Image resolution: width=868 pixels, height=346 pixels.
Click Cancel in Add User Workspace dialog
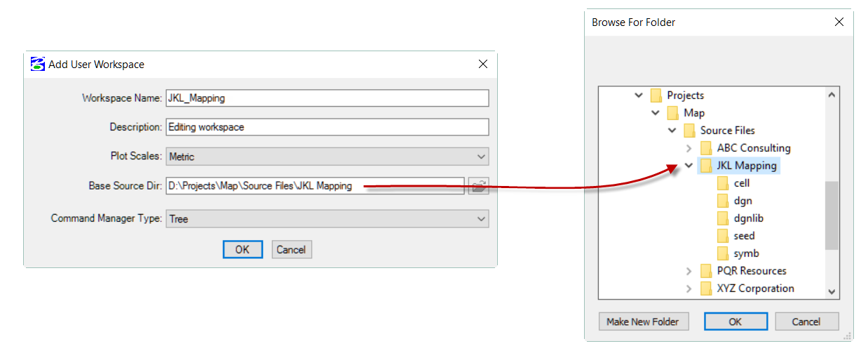click(x=291, y=249)
